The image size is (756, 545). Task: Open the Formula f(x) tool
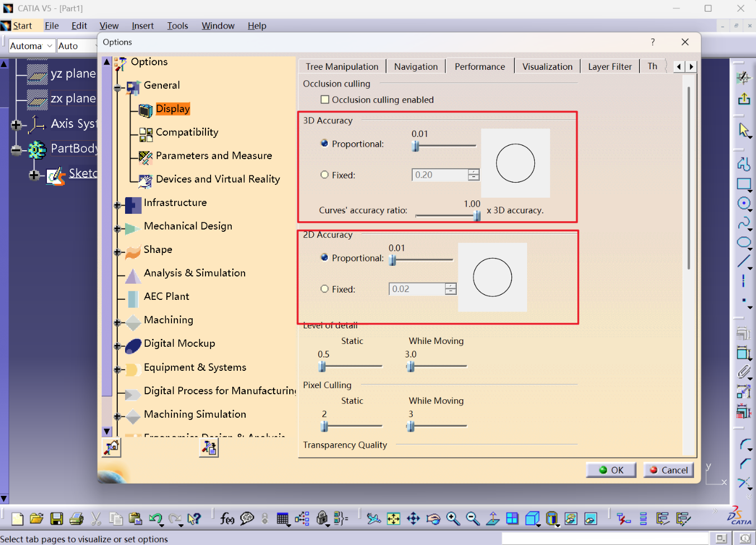pyautogui.click(x=227, y=519)
